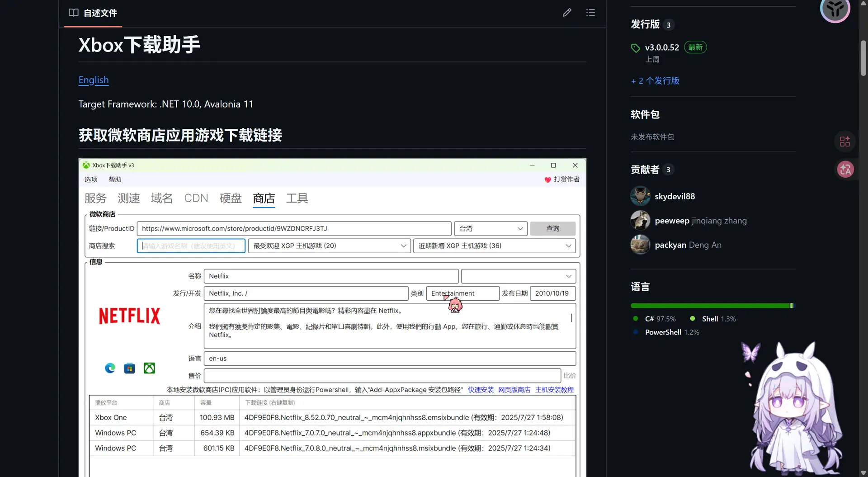Image resolution: width=868 pixels, height=477 pixels.
Task: Visit the peeweep profile name link
Action: click(672, 221)
